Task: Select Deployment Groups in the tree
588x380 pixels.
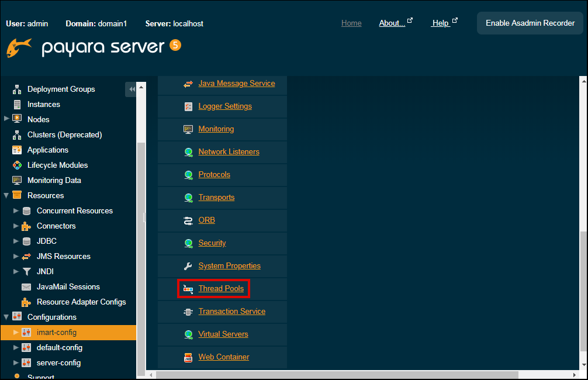Action: pyautogui.click(x=61, y=89)
